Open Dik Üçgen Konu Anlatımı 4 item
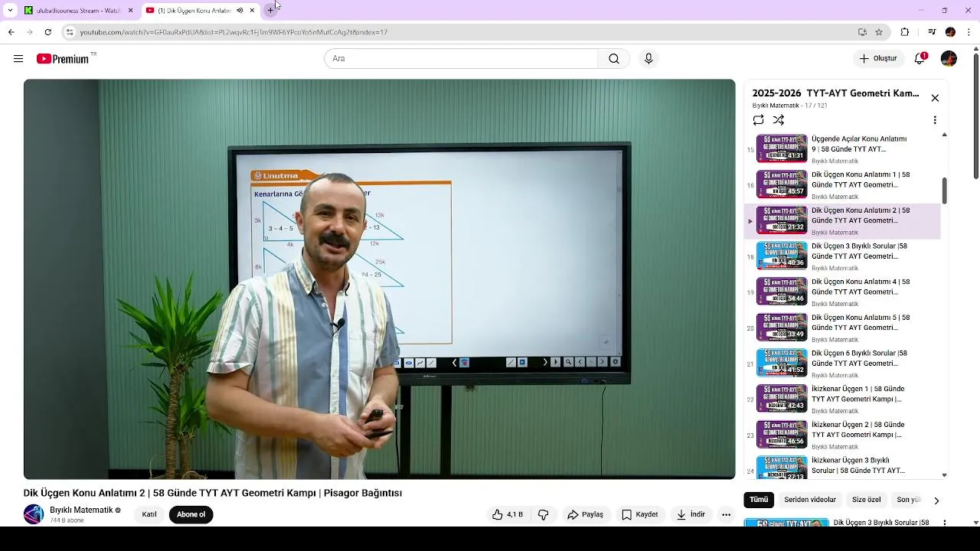The height and width of the screenshot is (551, 980). point(842,292)
